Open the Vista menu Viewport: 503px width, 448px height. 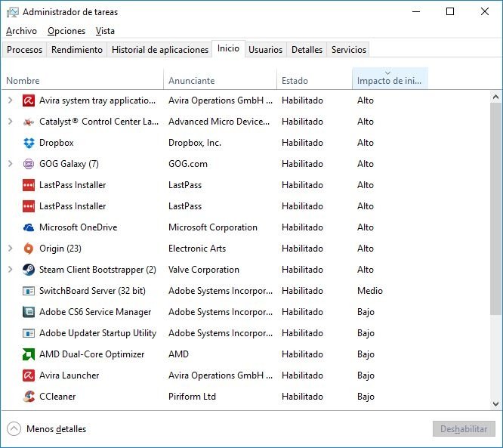click(x=105, y=31)
